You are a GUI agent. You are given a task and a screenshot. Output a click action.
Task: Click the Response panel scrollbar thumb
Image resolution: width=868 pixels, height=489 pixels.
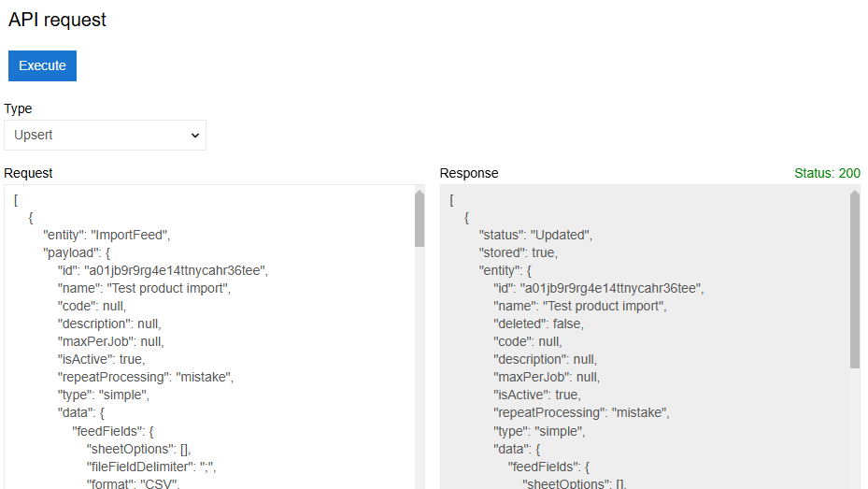854,280
